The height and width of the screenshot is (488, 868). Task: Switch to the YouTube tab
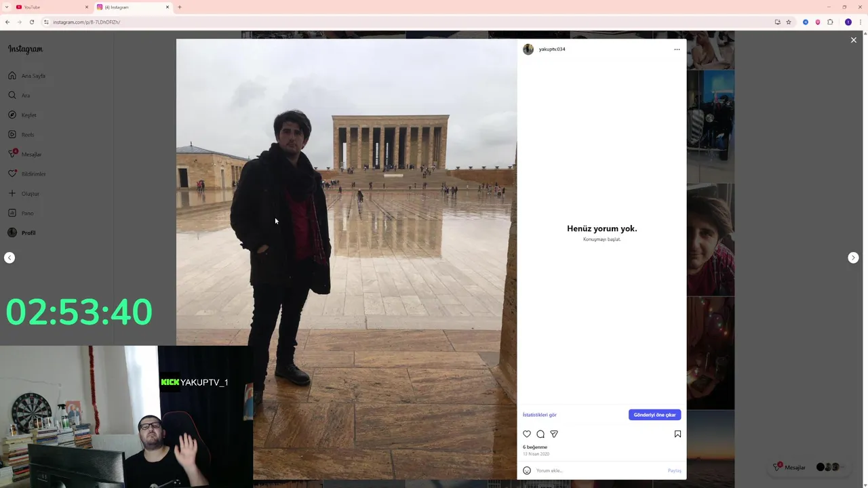coord(52,7)
